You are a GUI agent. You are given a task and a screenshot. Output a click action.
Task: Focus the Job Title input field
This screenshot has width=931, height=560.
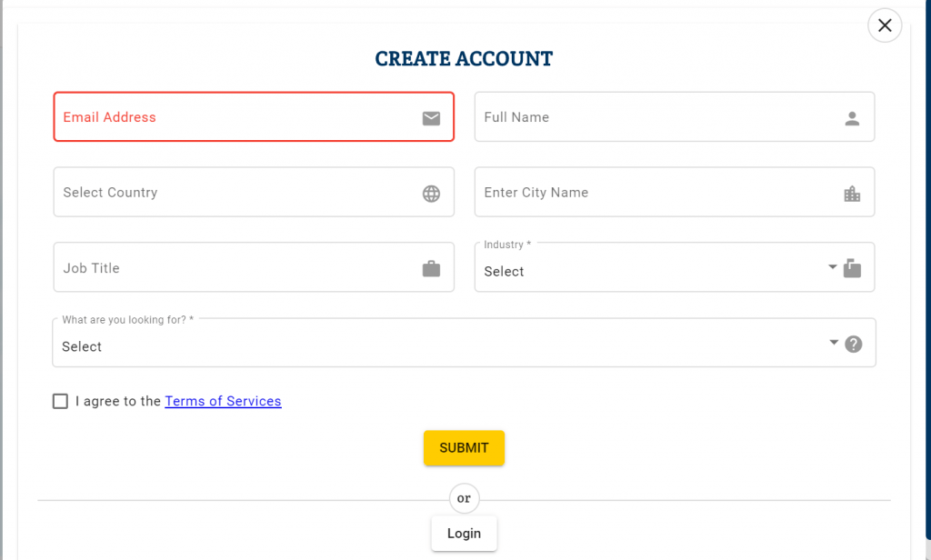point(254,267)
